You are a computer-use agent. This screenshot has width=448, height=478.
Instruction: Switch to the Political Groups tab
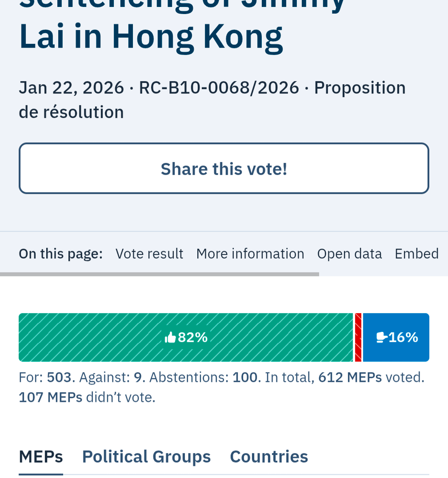coord(146,457)
